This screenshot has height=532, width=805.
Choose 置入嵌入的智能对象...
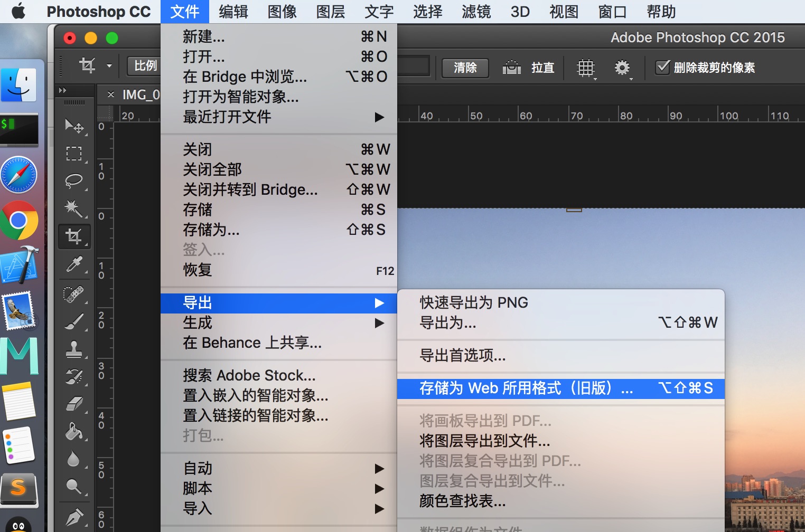279,395
